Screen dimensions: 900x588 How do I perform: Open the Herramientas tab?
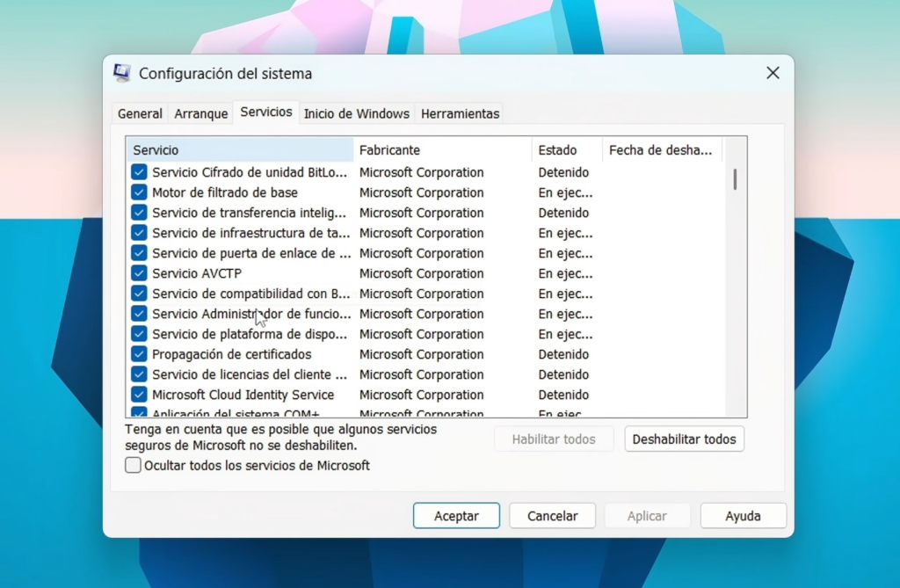click(460, 113)
